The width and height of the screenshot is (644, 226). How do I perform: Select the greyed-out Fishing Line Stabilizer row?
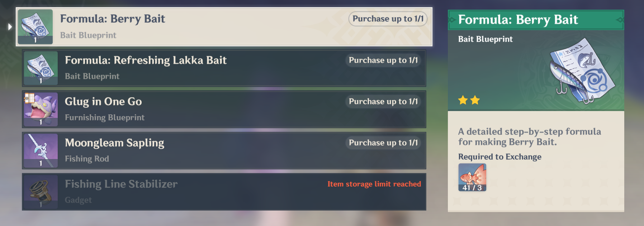click(x=224, y=192)
